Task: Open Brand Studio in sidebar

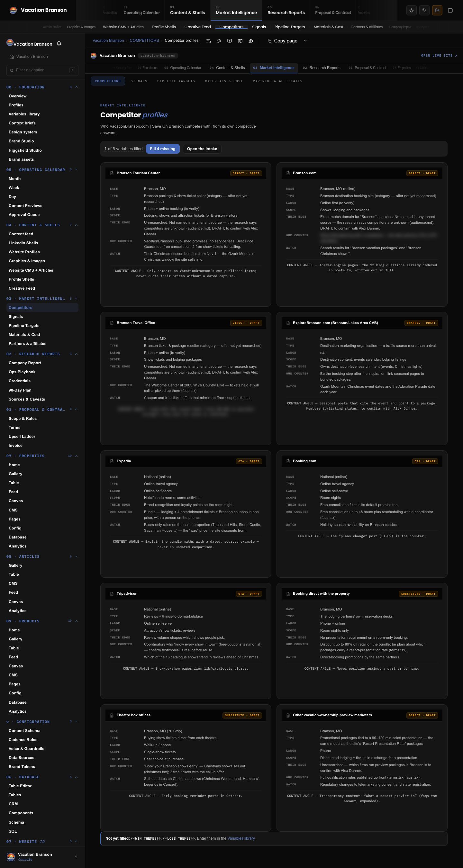Action: pyautogui.click(x=21, y=141)
